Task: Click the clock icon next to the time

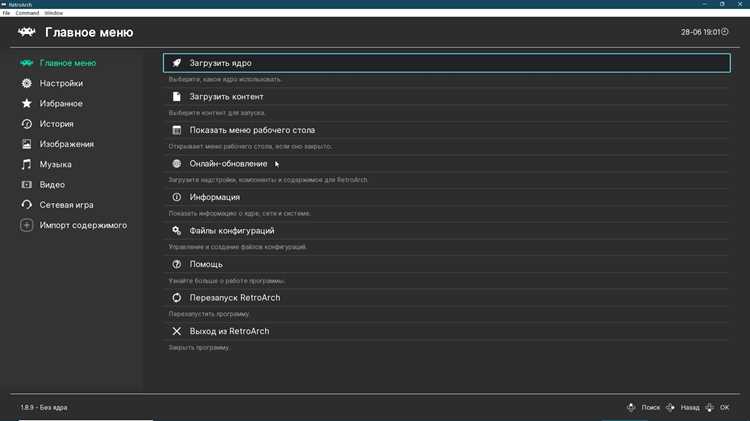Action: 725,32
